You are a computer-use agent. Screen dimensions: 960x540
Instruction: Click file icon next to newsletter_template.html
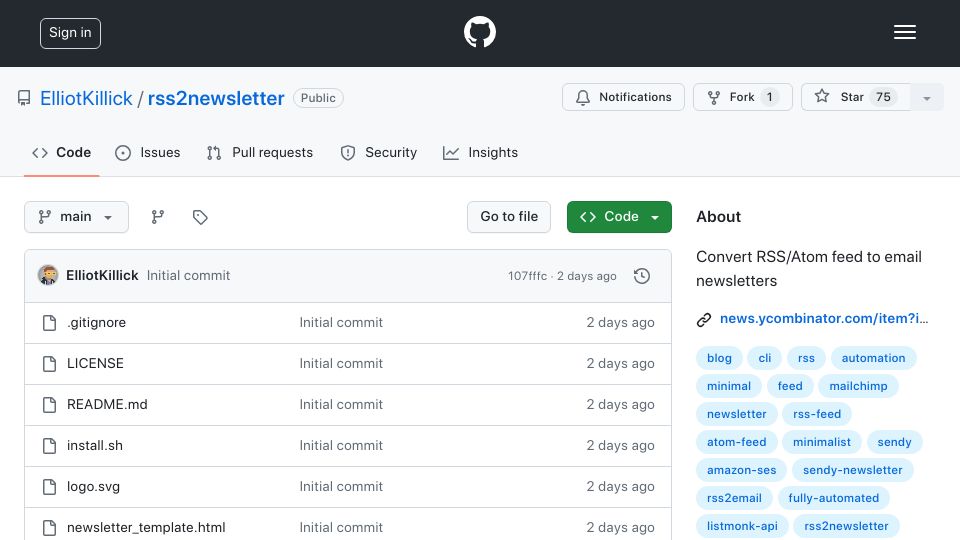coord(50,527)
